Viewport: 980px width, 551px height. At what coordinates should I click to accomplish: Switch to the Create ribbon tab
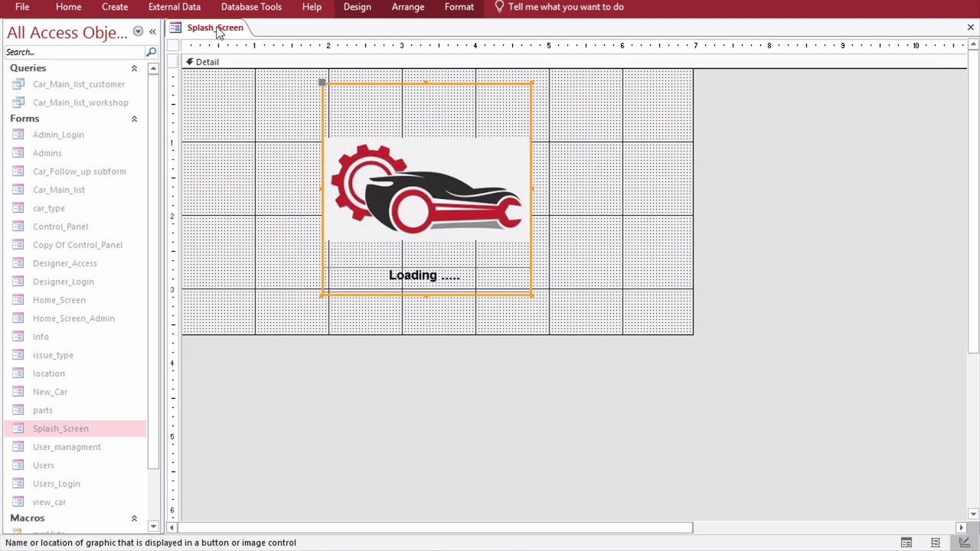(x=115, y=7)
